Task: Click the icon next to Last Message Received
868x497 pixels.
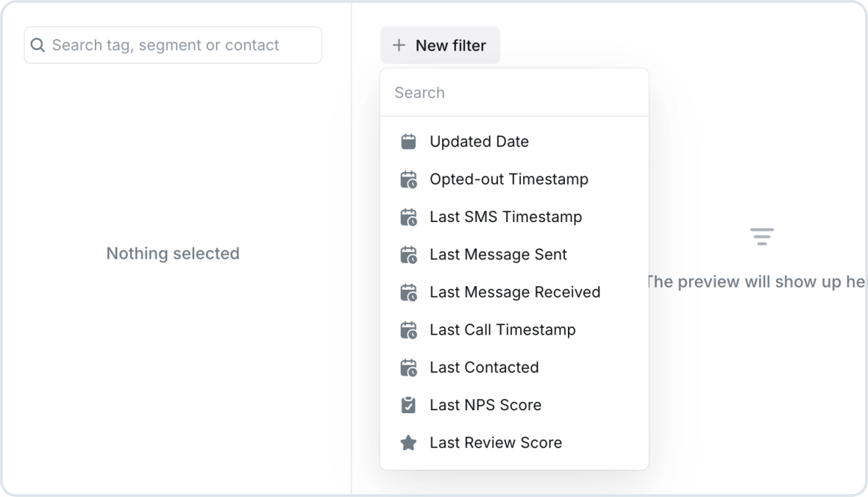Action: (x=408, y=292)
